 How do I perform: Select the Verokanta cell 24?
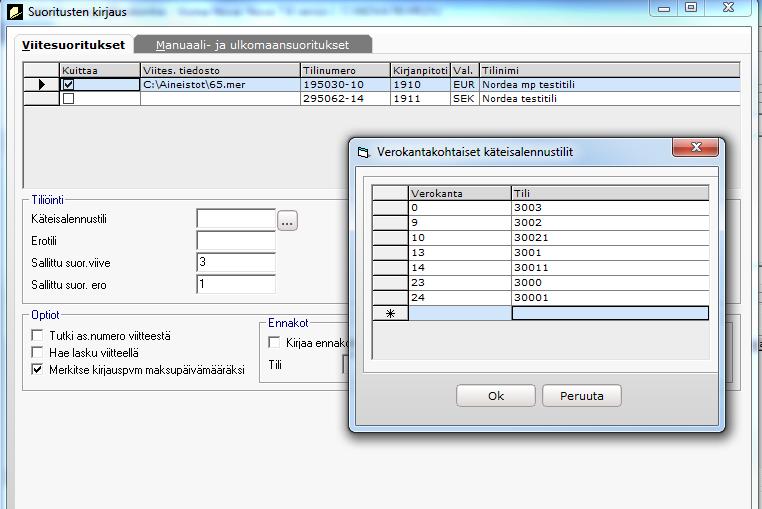coord(460,298)
